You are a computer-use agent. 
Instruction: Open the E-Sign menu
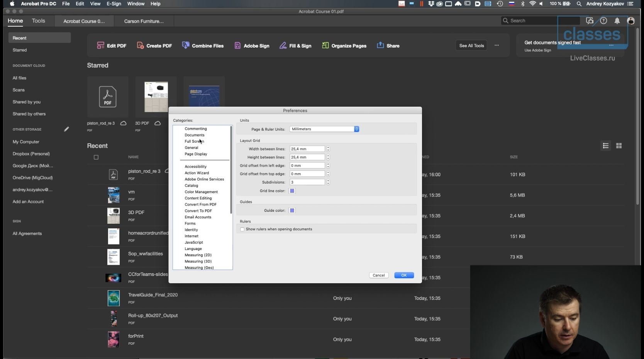tap(114, 4)
